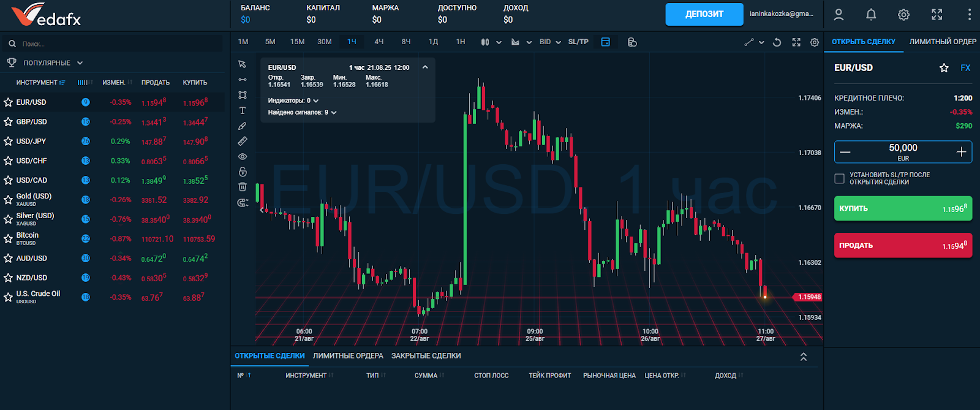Click the coins trade history icon
The height and width of the screenshot is (410, 980).
(x=632, y=42)
